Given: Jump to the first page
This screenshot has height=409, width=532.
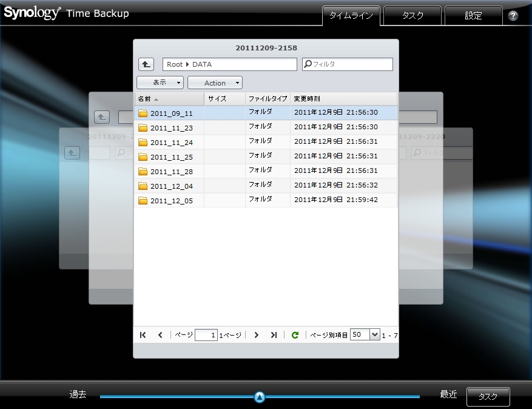Looking at the screenshot, I should point(143,335).
